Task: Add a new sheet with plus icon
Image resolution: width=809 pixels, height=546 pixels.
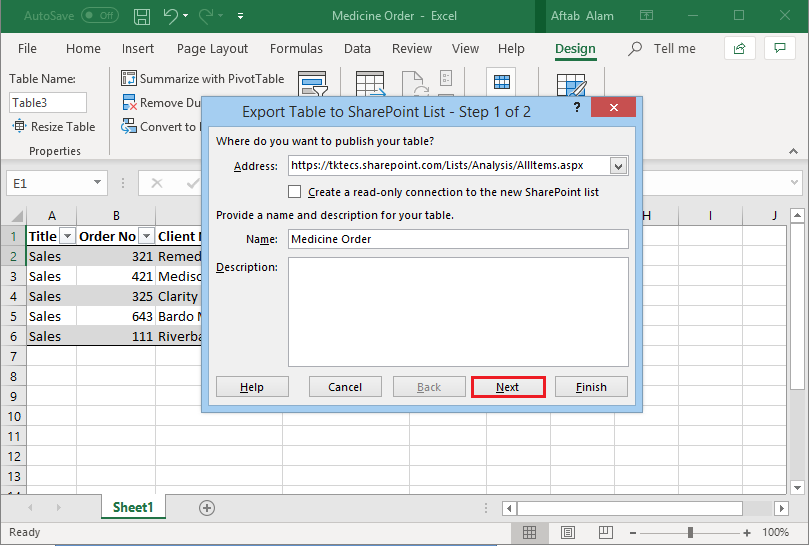Action: click(x=207, y=508)
